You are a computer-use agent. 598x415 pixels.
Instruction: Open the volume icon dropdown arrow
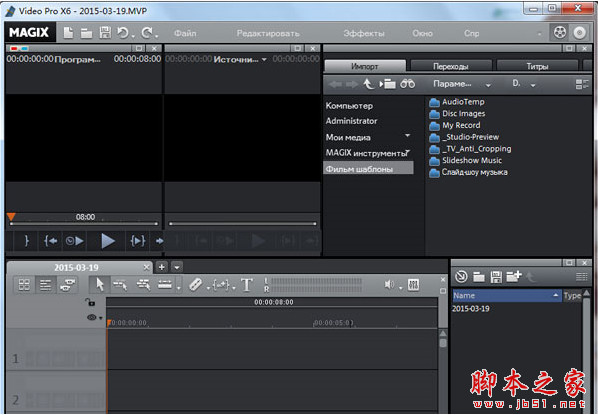click(x=400, y=288)
